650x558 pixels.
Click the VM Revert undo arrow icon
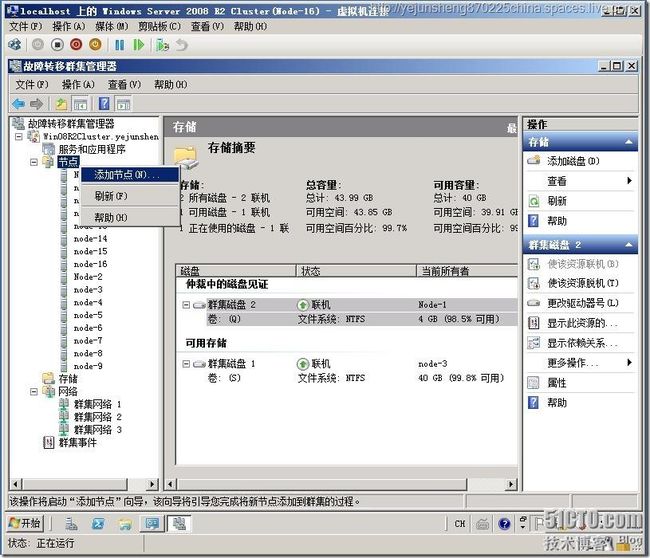182,45
